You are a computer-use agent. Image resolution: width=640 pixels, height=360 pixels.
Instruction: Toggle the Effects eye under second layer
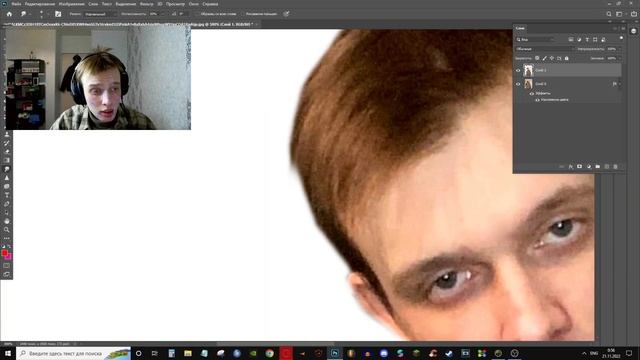531,93
